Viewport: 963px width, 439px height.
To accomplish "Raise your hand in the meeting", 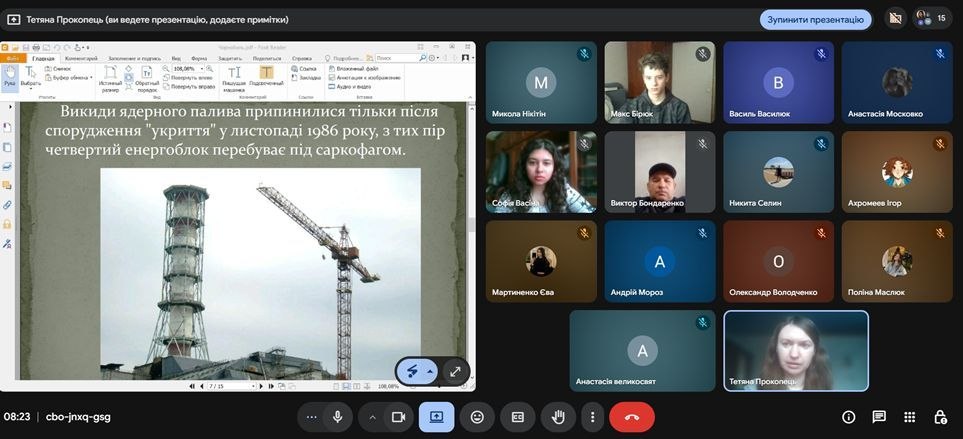I will coord(558,417).
